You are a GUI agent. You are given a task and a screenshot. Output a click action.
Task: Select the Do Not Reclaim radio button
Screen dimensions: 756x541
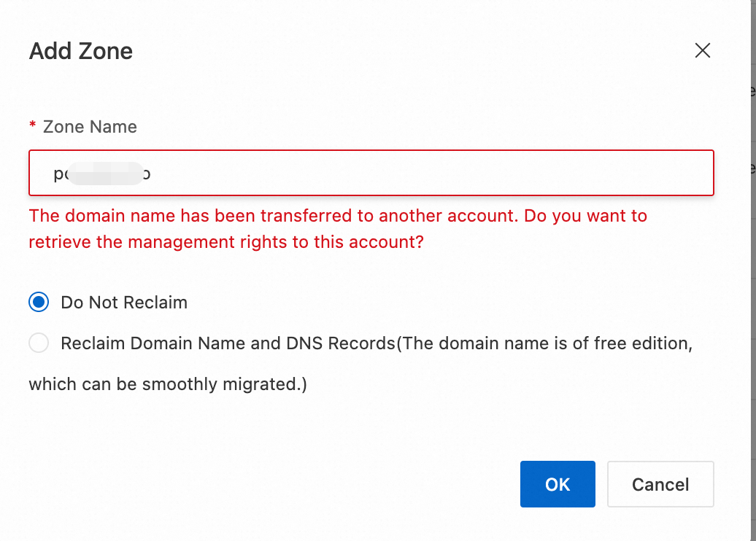pos(39,303)
